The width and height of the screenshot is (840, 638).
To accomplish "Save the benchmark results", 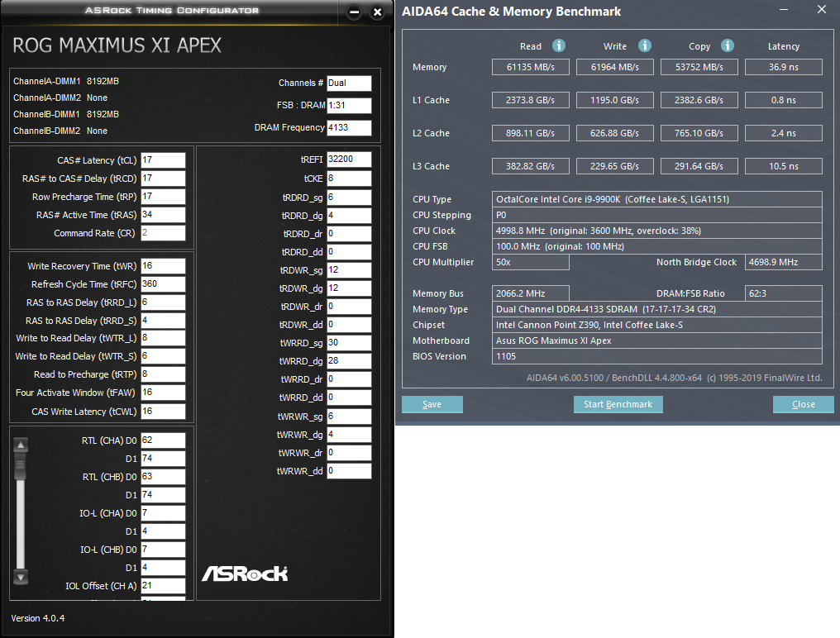I will 432,404.
